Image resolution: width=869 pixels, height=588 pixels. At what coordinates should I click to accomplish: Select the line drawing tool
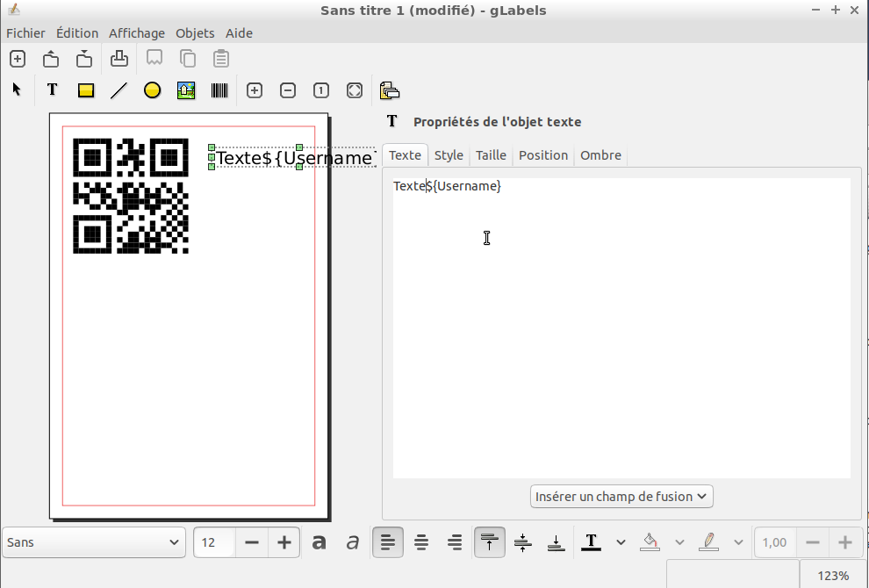pos(118,90)
